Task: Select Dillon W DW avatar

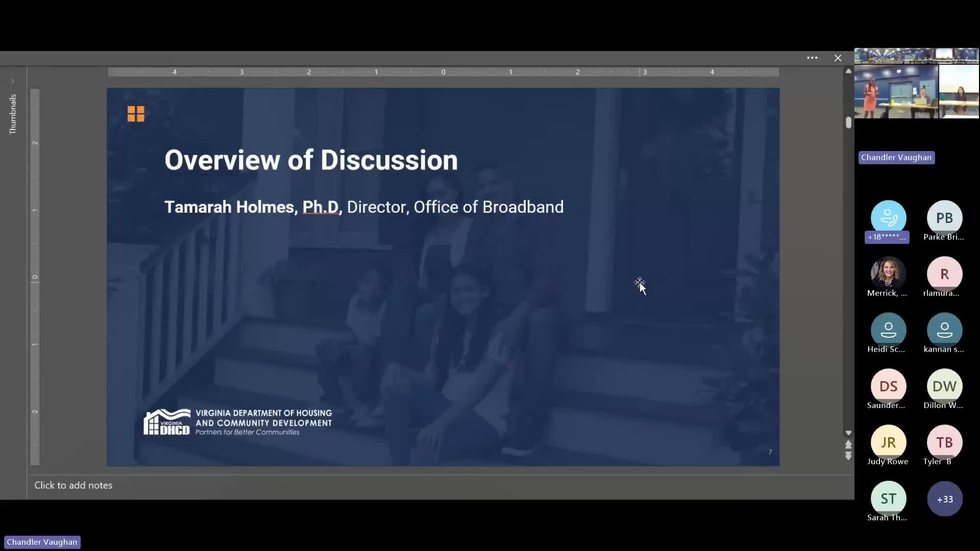Action: point(944,386)
